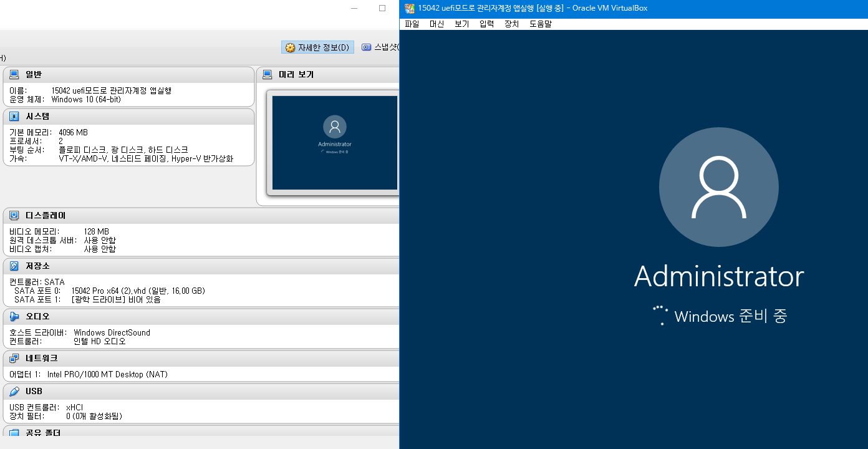Viewport: 868px width, 449px height.
Task: Open the 일반 settings header link
Action: point(34,74)
